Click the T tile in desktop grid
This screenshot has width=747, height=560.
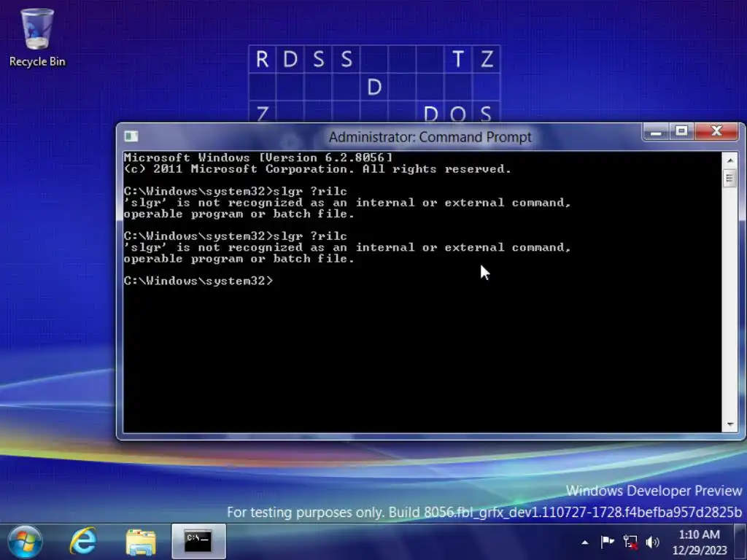[458, 59]
